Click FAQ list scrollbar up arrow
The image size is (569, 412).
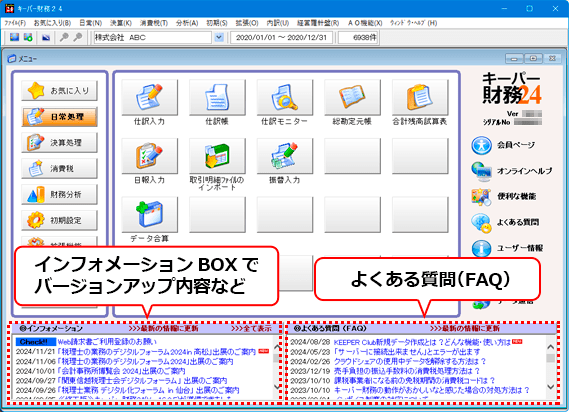pyautogui.click(x=550, y=347)
